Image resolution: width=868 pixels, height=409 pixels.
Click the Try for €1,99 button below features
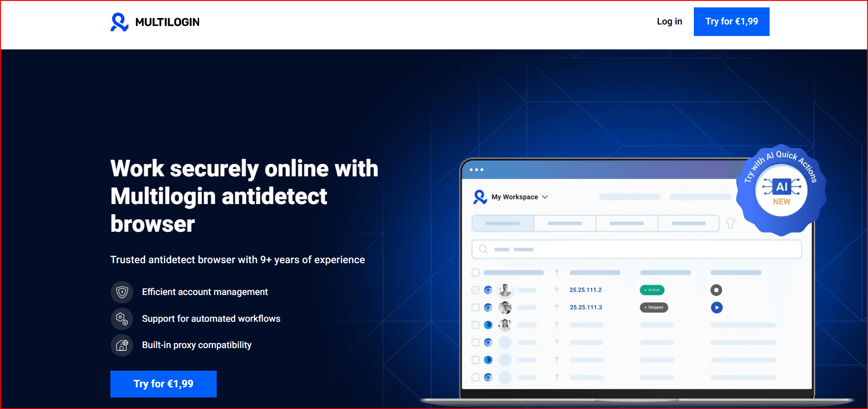point(164,384)
